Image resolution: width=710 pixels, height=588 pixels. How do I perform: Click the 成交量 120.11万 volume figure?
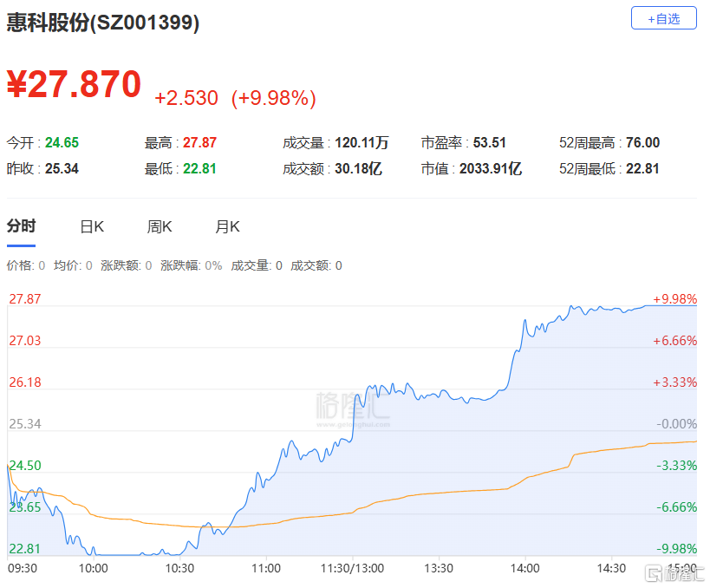point(362,143)
